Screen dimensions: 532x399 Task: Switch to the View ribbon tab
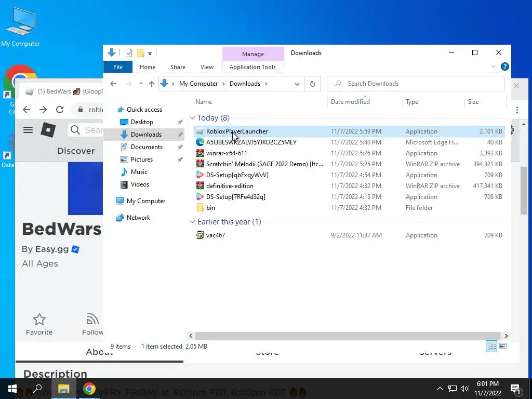tap(207, 67)
